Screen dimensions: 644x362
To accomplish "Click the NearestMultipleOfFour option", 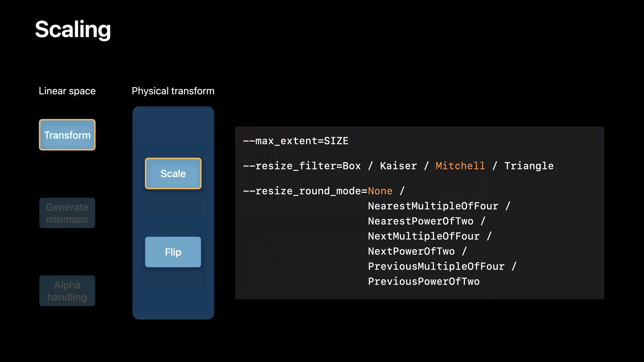I will tap(433, 206).
